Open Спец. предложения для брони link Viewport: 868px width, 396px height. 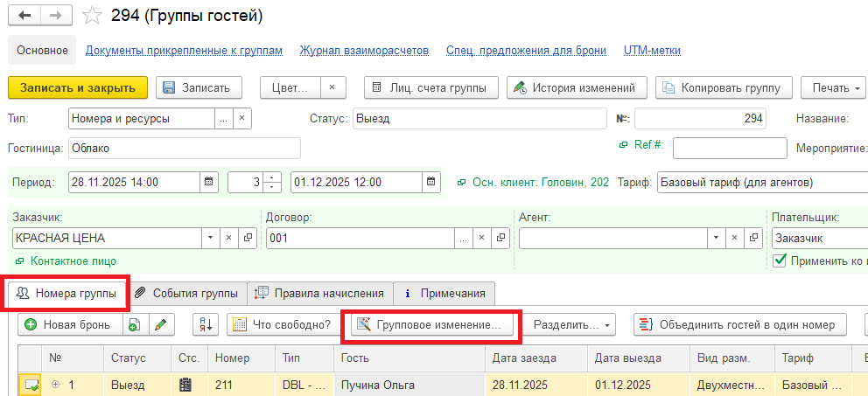click(x=527, y=51)
